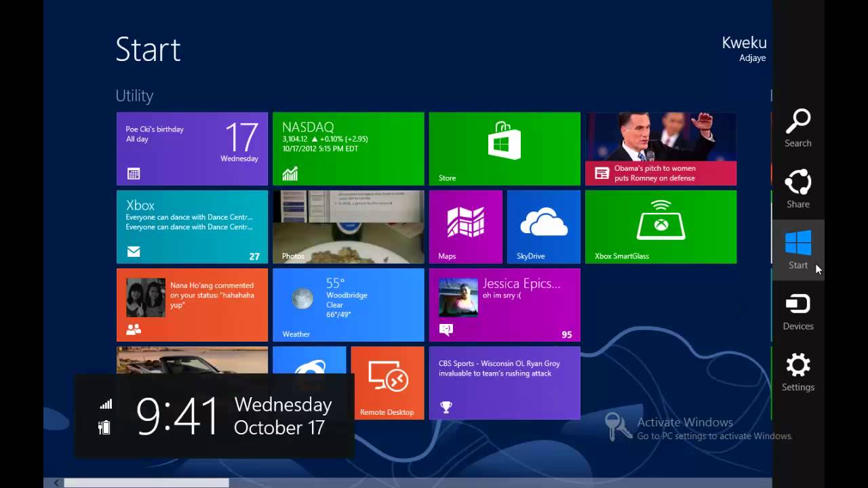The width and height of the screenshot is (868, 488).
Task: Open the Messaging tile from Jessica Epics
Action: [505, 305]
